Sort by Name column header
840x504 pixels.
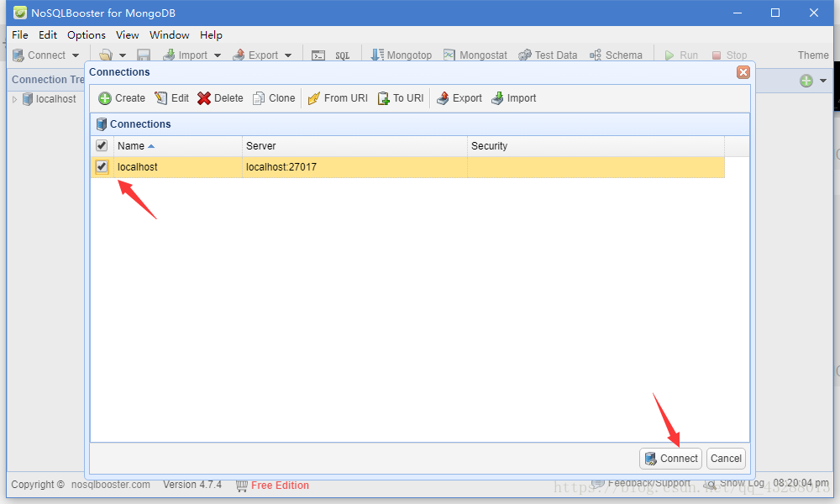pos(178,145)
